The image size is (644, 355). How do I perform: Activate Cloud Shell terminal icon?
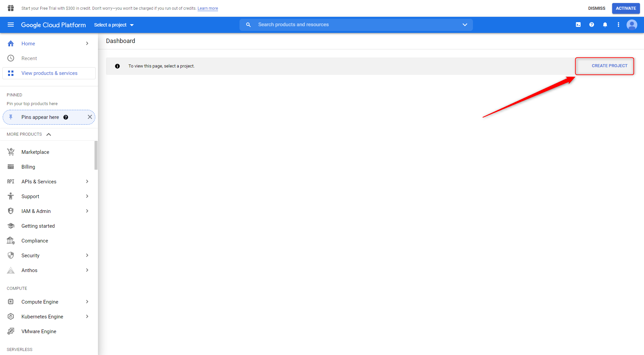pos(578,25)
